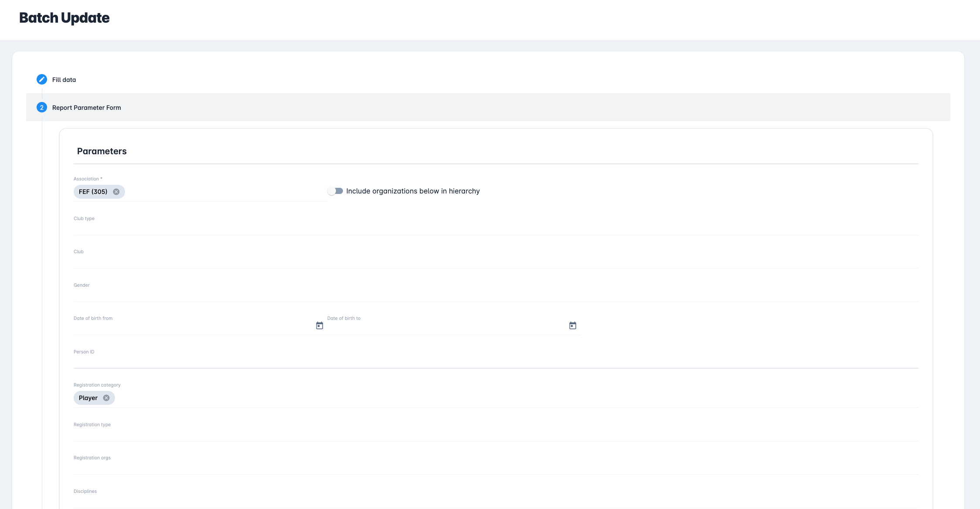
Task: Go to the Fill data step
Action: (64, 80)
